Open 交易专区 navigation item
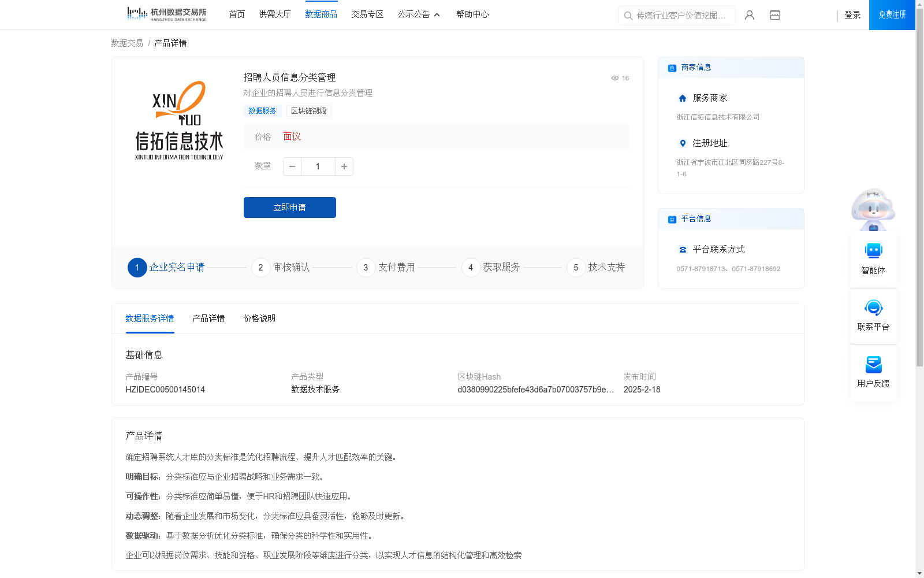 [367, 14]
